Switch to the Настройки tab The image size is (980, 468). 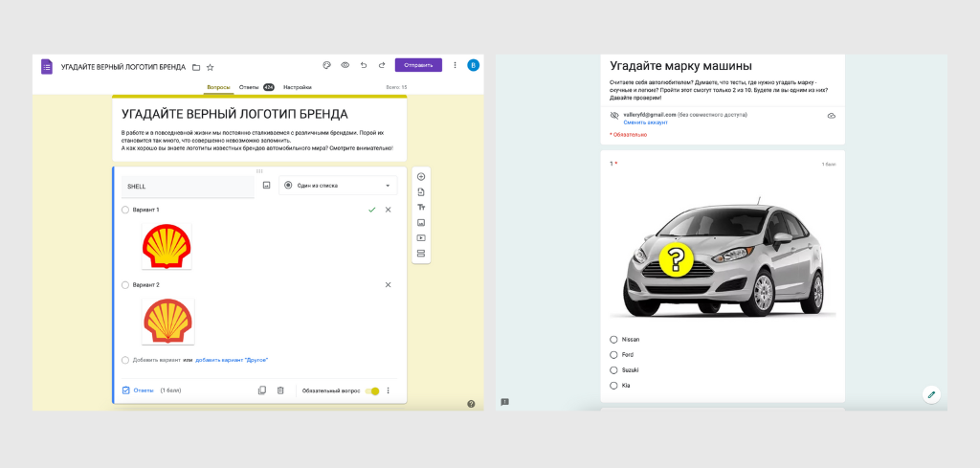click(298, 87)
